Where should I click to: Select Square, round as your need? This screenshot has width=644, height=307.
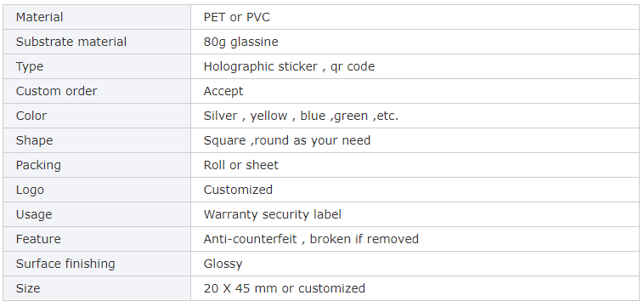(x=287, y=140)
